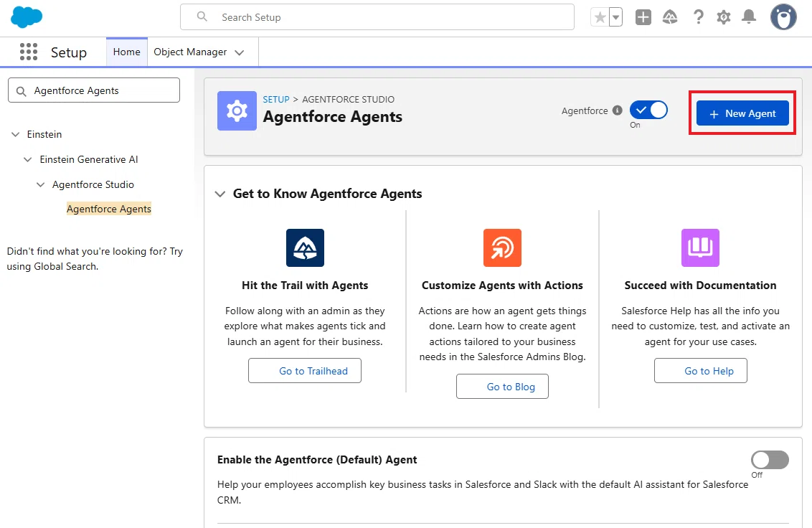Click the AGENTFORCE STUDIO breadcrumb text
This screenshot has width=812, height=528.
coord(349,99)
